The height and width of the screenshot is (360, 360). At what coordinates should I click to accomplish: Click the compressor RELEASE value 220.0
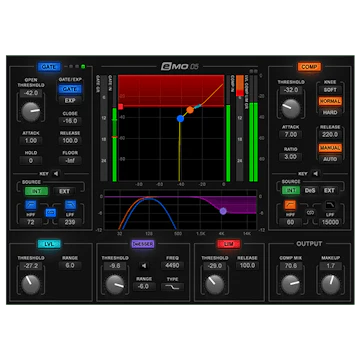pyautogui.click(x=330, y=134)
